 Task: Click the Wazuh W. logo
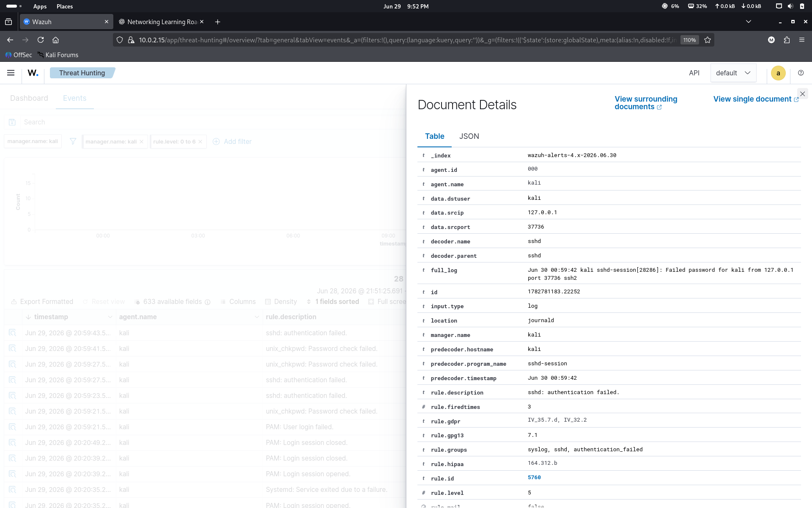pyautogui.click(x=33, y=73)
